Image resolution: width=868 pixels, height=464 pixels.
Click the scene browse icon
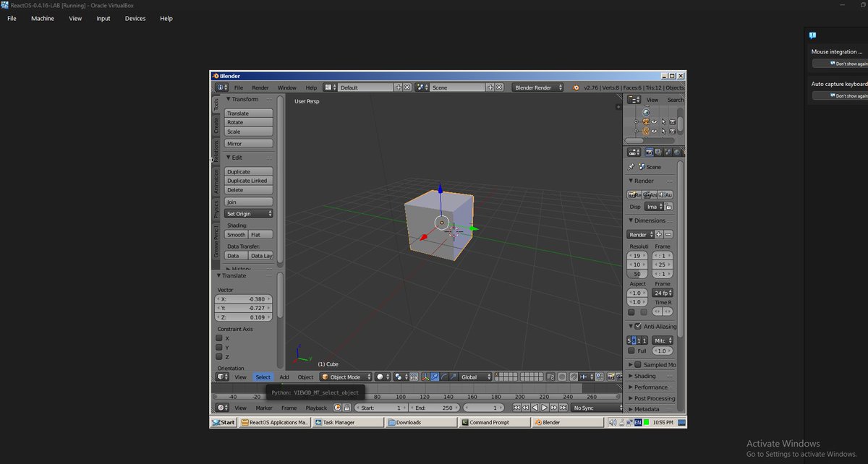[422, 87]
